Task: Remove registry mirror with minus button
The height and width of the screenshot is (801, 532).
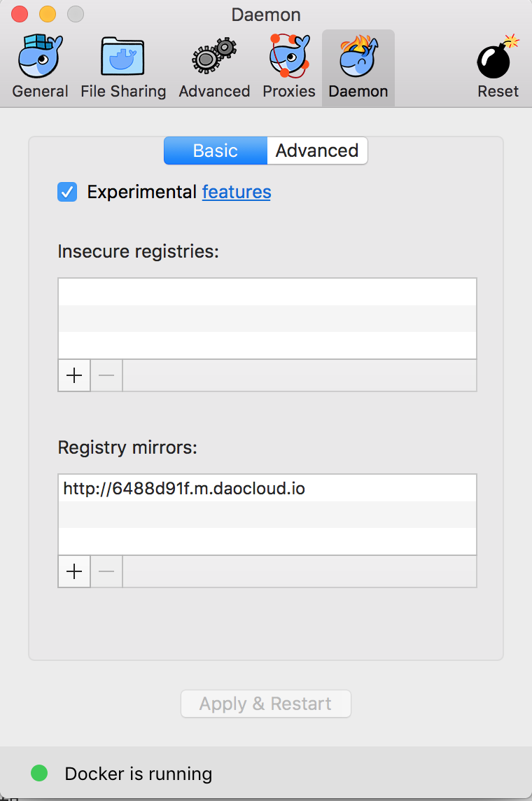Action: pyautogui.click(x=106, y=571)
